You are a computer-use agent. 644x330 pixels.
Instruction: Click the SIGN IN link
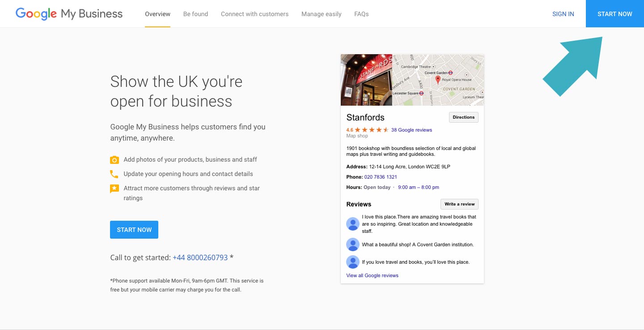click(x=563, y=14)
